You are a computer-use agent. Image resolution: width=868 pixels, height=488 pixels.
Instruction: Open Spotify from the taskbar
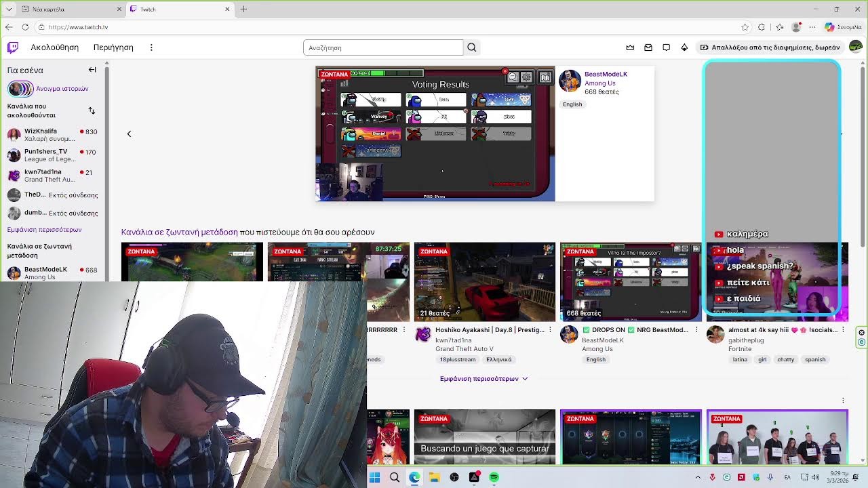(494, 477)
